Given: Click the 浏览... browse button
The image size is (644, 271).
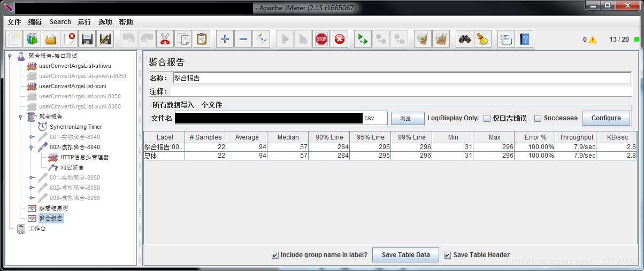Looking at the screenshot, I should point(408,118).
